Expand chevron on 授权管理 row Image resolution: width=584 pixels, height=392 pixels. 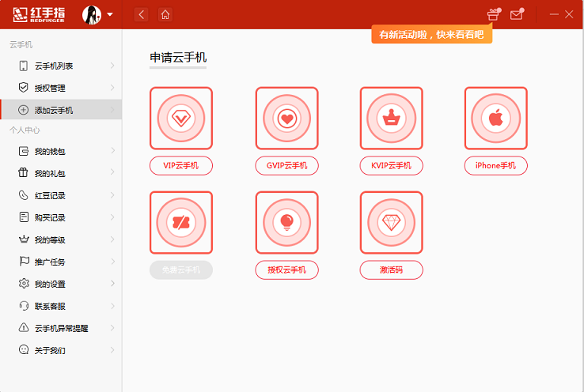[112, 88]
